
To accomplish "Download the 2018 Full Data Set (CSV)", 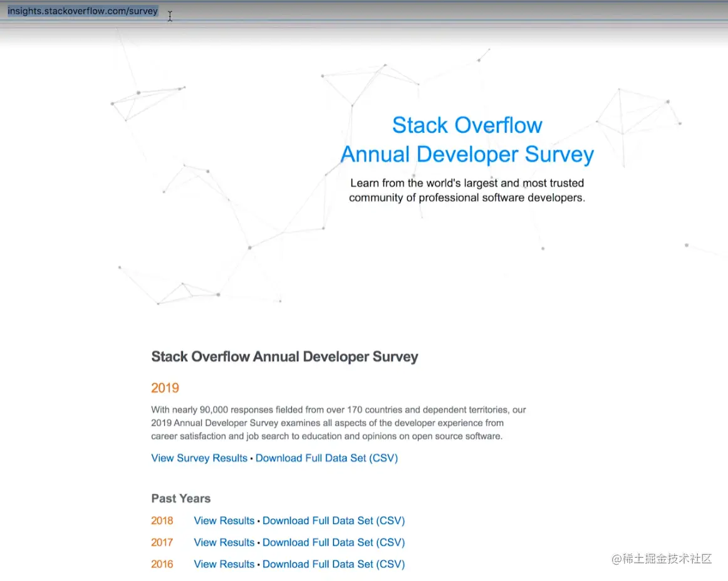I will coord(334,521).
